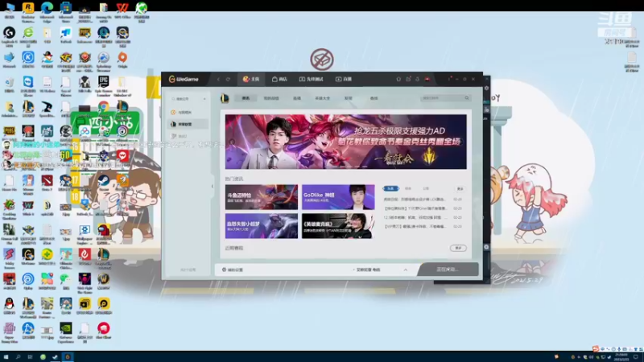Image resolution: width=644 pixels, height=362 pixels.
Task: Open the news row beginning with 12.5版本
Action: pos(423,217)
